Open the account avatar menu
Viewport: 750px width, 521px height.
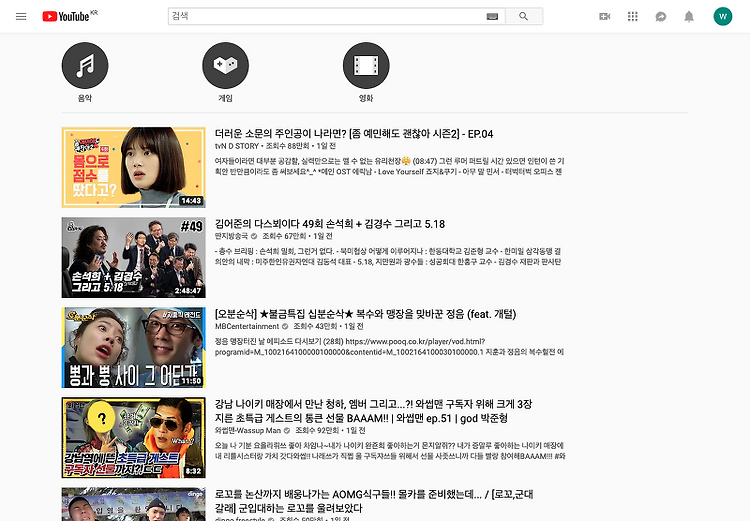[x=723, y=16]
